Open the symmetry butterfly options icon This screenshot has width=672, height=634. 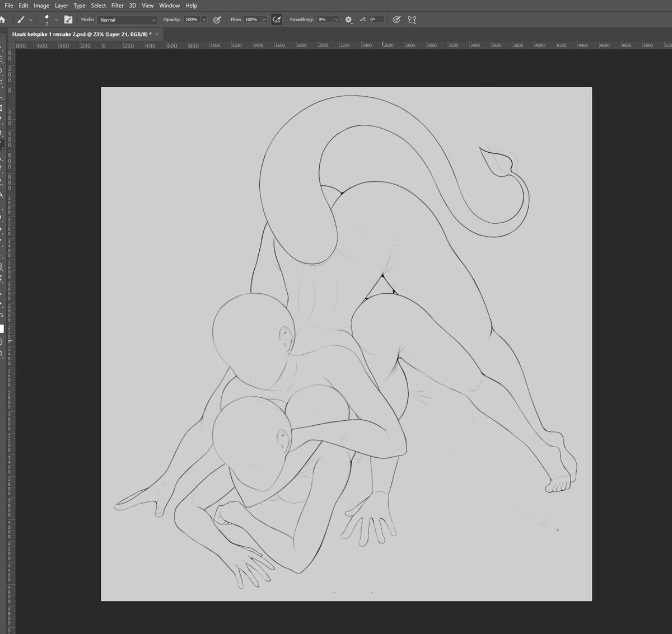tap(412, 20)
